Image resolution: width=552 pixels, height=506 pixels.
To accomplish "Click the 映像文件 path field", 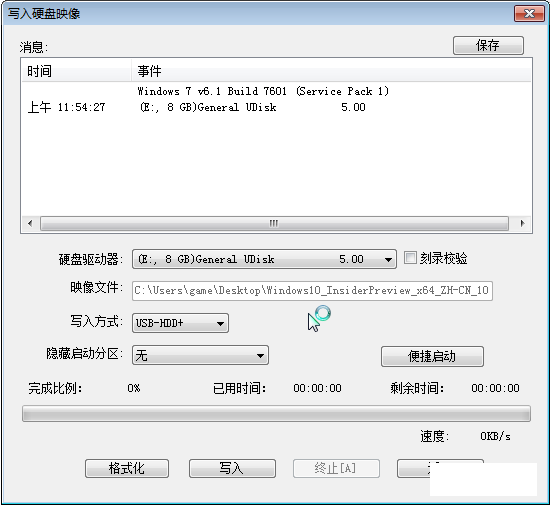I will point(312,291).
